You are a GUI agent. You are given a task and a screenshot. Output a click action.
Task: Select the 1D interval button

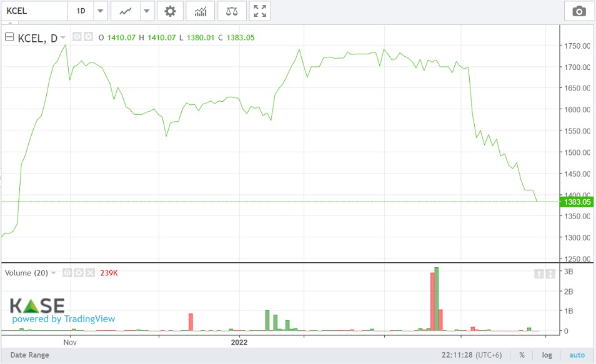[81, 11]
